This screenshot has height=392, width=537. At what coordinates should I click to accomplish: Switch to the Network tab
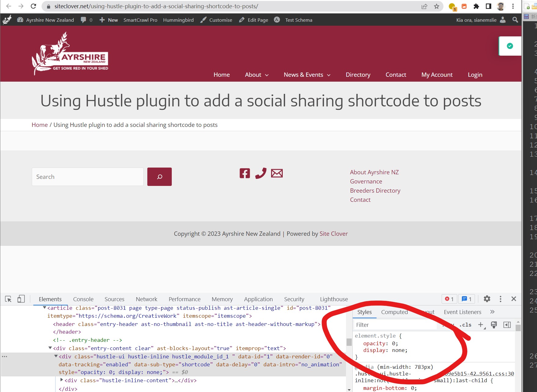[146, 299]
